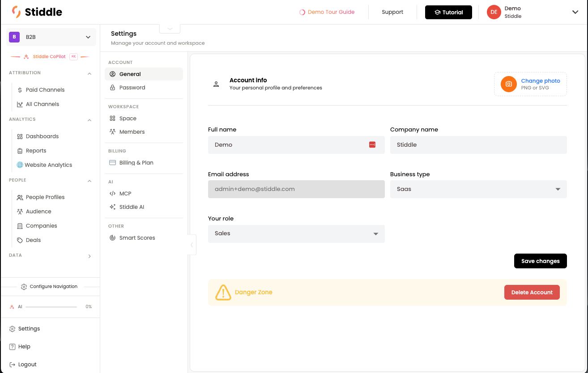
Task: Click the Save changes button
Action: (x=541, y=261)
